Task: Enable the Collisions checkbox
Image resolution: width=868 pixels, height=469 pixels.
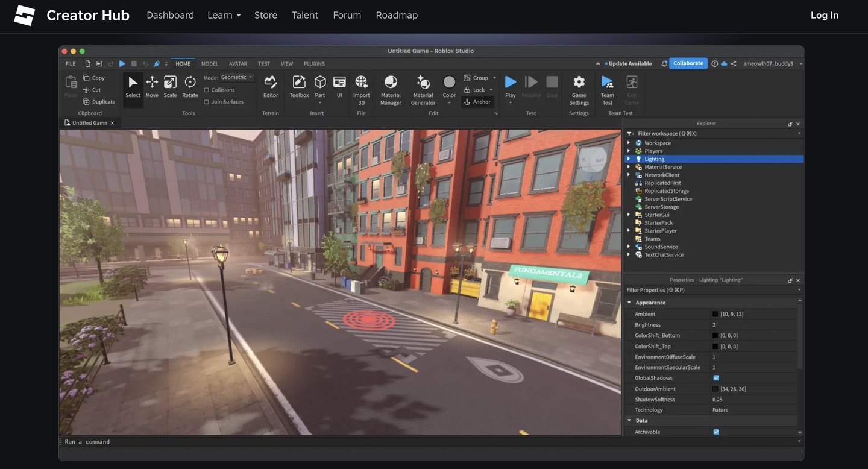Action: click(207, 90)
